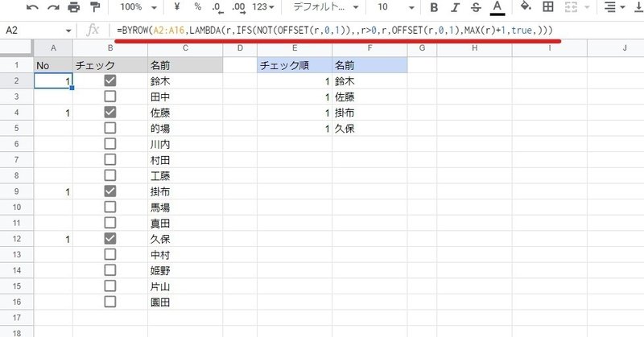Viewport: 644px width, 337px height.
Task: Check the checkbox for 片山
Action: pyautogui.click(x=110, y=286)
